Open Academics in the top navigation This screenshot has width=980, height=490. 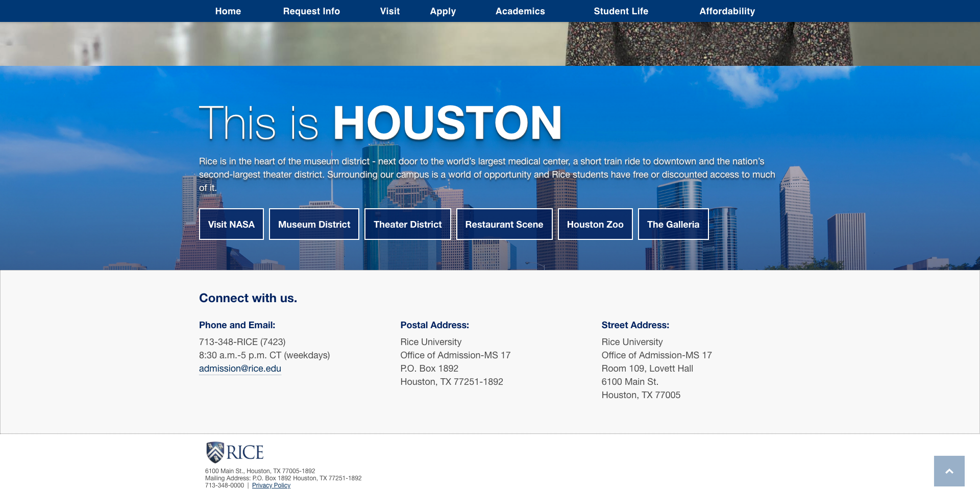[x=520, y=11]
